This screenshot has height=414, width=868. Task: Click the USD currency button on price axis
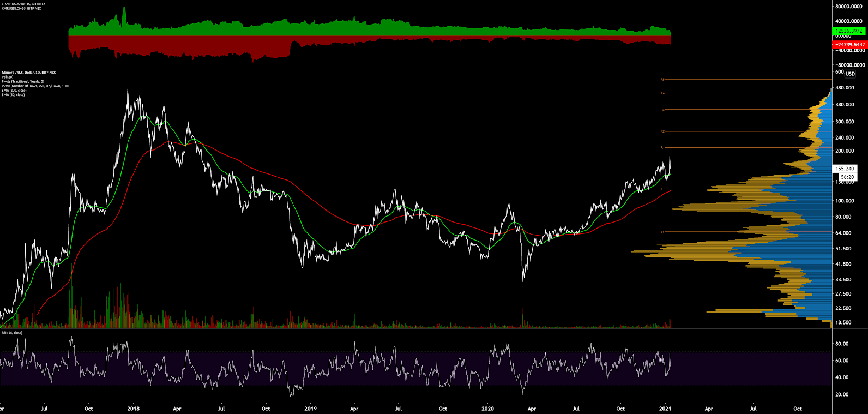(850, 74)
